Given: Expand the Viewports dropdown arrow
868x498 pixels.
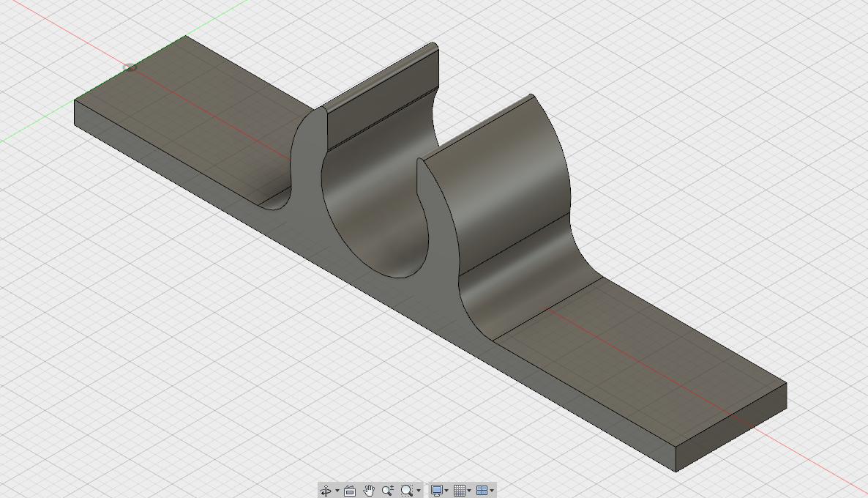Looking at the screenshot, I should click(x=492, y=490).
